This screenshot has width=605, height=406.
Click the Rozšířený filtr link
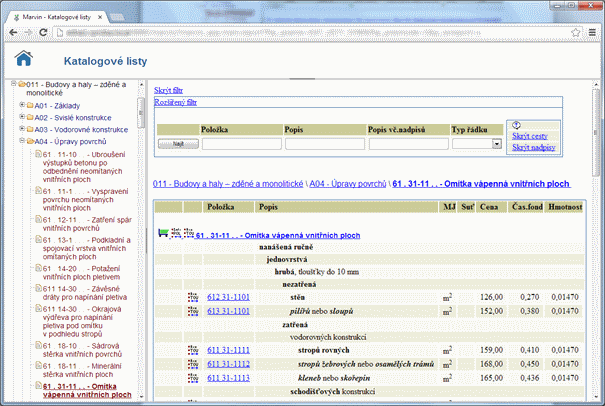tap(176, 102)
